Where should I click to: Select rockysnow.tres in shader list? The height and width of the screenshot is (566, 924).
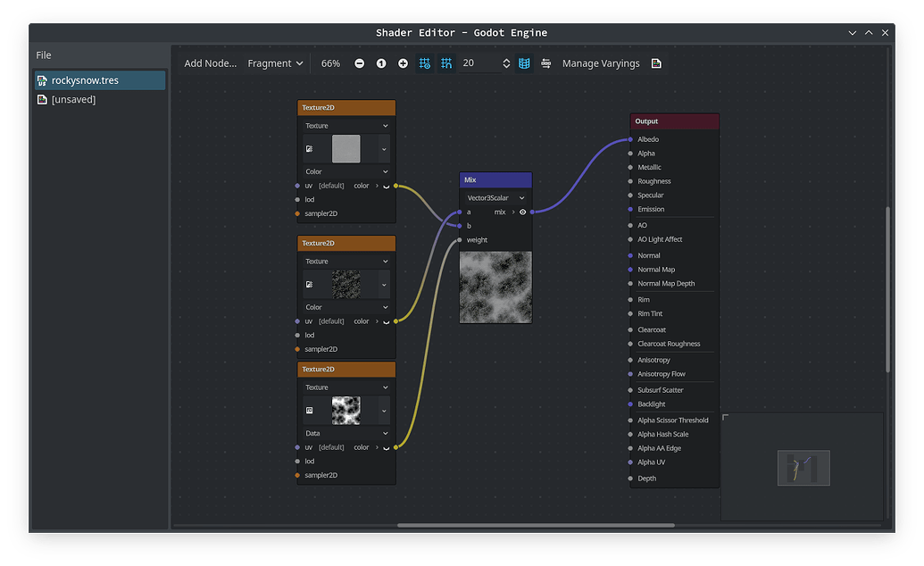[x=100, y=80]
